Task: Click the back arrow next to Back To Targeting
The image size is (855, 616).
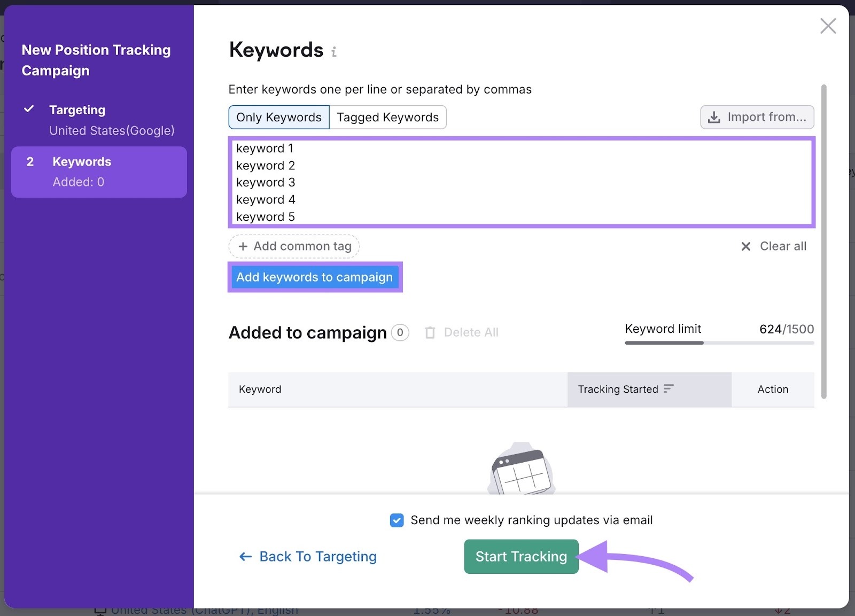Action: click(x=245, y=556)
